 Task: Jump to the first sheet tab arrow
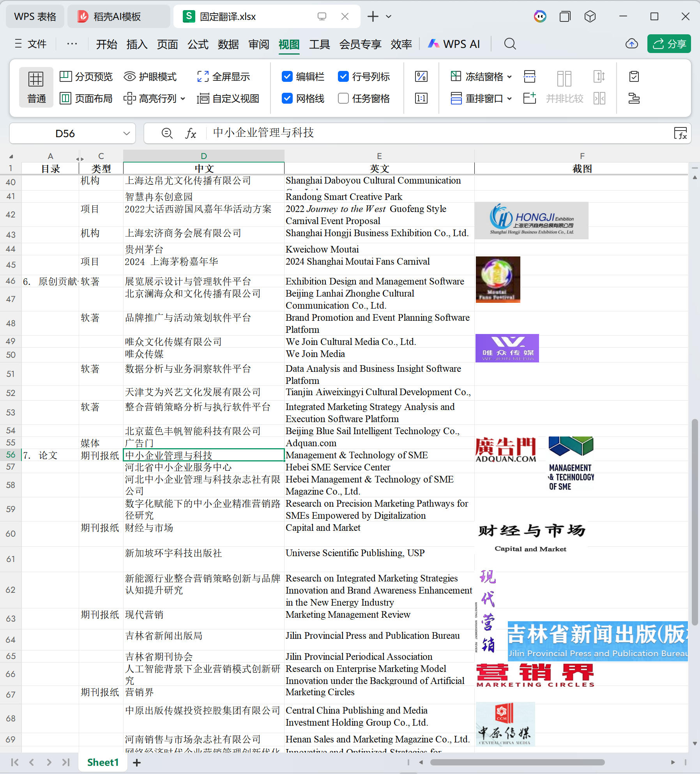pyautogui.click(x=15, y=762)
